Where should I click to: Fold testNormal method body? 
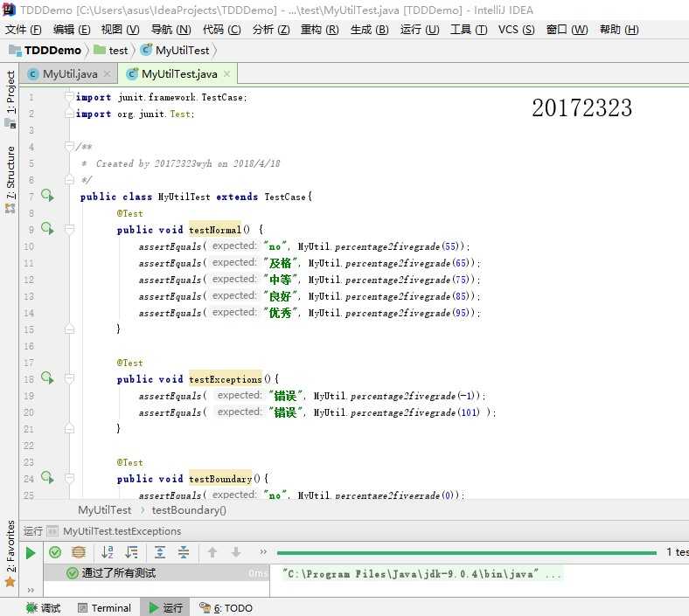pyautogui.click(x=69, y=229)
